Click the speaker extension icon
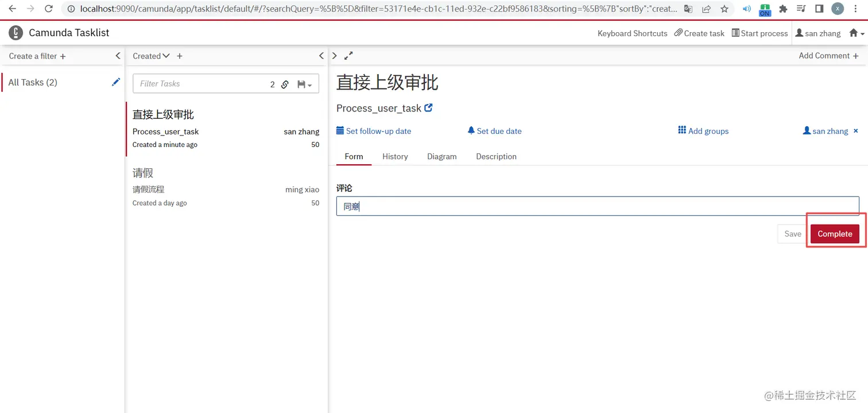The height and width of the screenshot is (413, 868). [747, 9]
